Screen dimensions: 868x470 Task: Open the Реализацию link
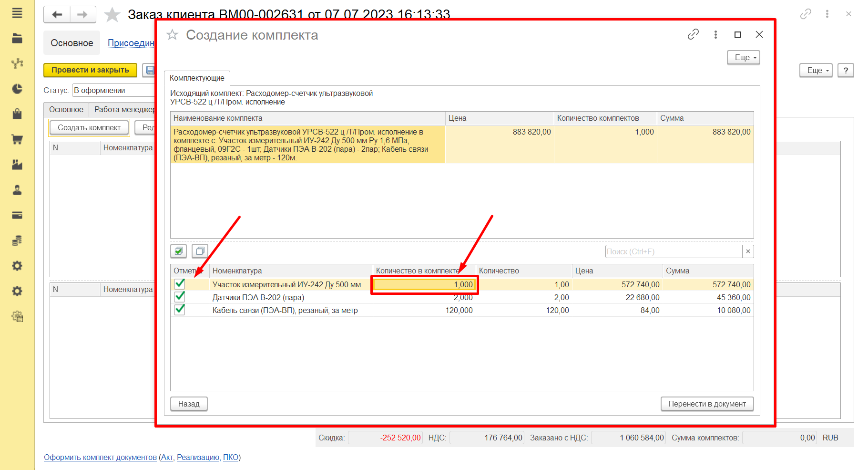click(x=198, y=457)
